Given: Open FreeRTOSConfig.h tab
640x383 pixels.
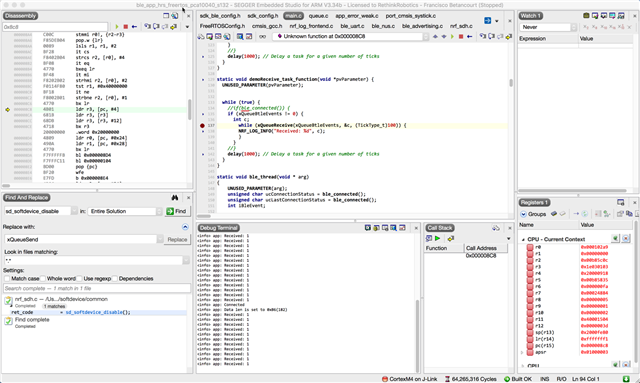Looking at the screenshot, I should [x=222, y=26].
